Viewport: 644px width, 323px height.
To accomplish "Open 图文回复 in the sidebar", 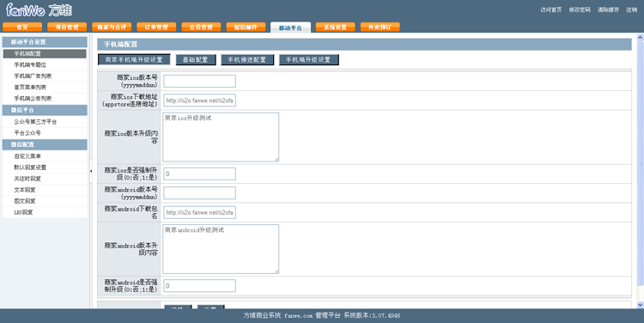I will coord(45,200).
